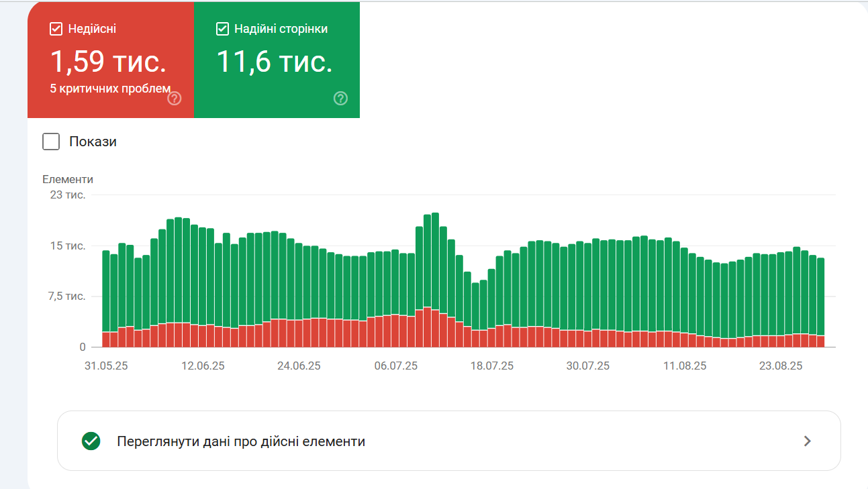
Task: Click the 23 тис. axis label
Action: [68, 195]
